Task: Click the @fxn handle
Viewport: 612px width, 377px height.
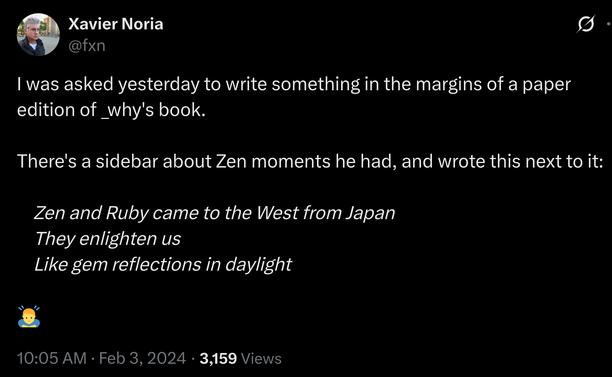Action: pos(87,46)
